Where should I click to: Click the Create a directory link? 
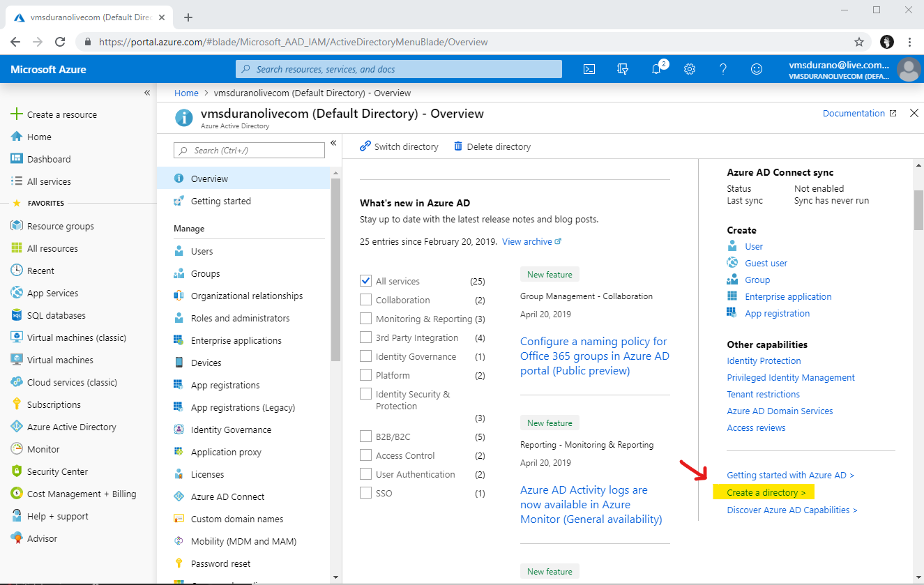point(766,492)
